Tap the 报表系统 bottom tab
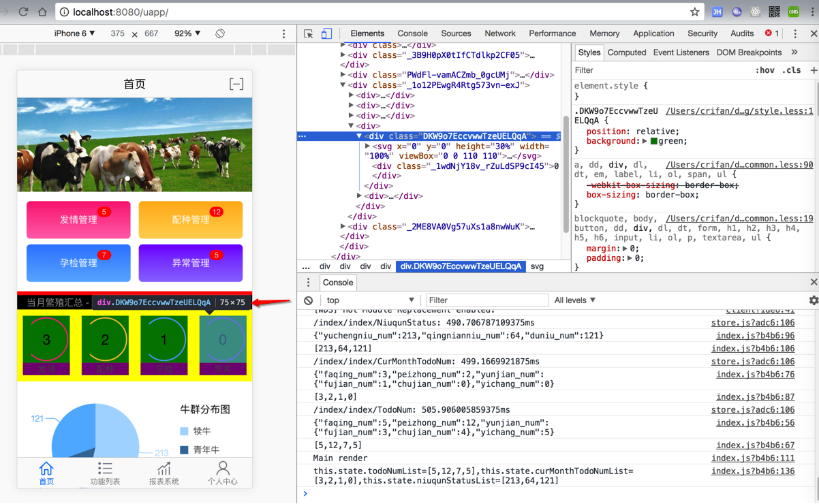Viewport: 819px width, 504px height. pos(164,473)
